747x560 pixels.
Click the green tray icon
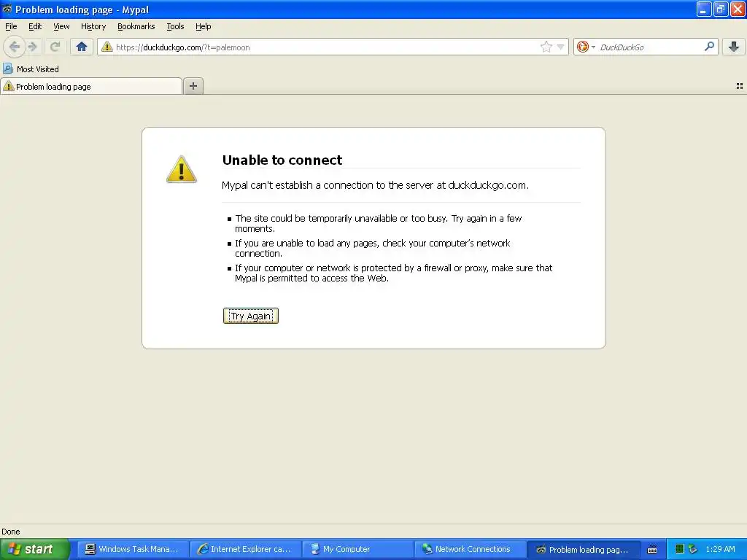pos(680,549)
